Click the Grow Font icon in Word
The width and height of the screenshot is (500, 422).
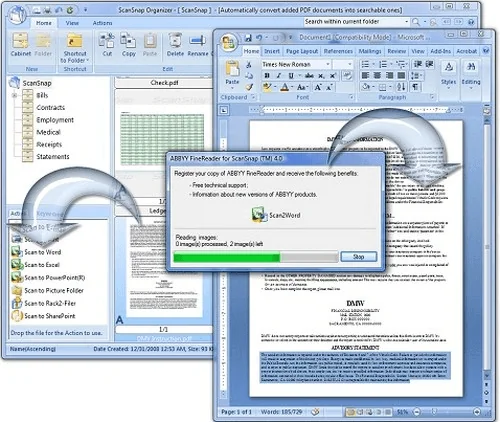click(318, 87)
